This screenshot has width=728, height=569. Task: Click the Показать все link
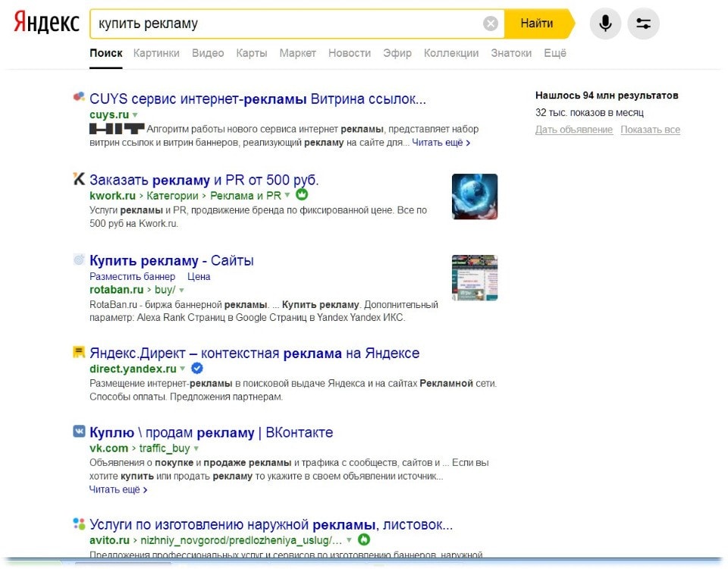coord(651,130)
